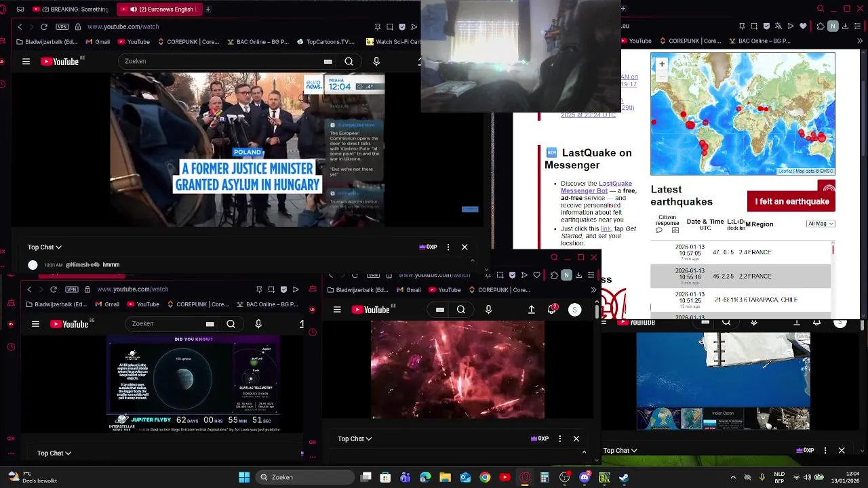This screenshot has height=488, width=868.
Task: Open Steam from the taskbar
Action: click(x=623, y=477)
